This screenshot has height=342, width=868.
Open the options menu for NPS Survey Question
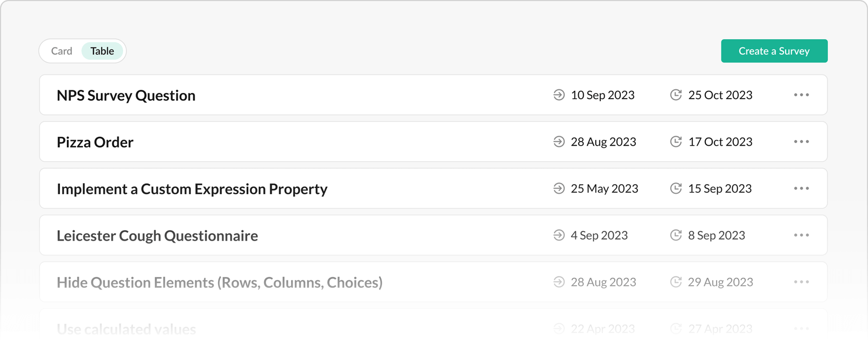[x=802, y=95]
